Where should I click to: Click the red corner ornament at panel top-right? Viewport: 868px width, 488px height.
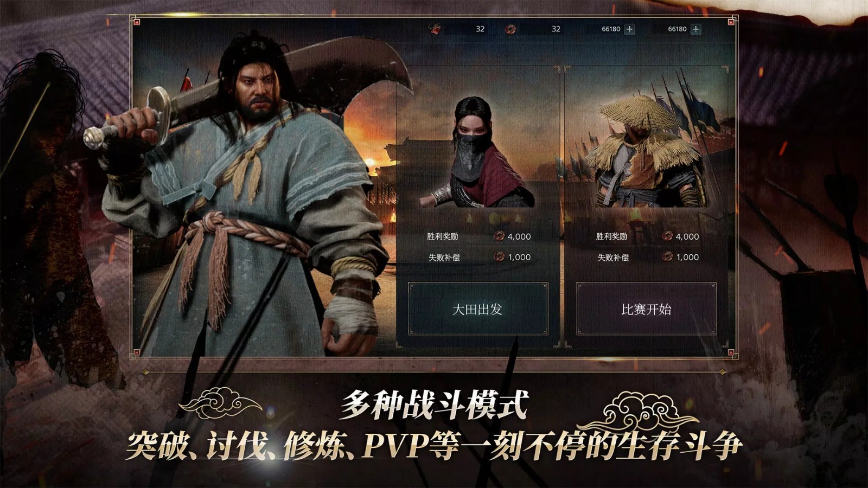(731, 21)
